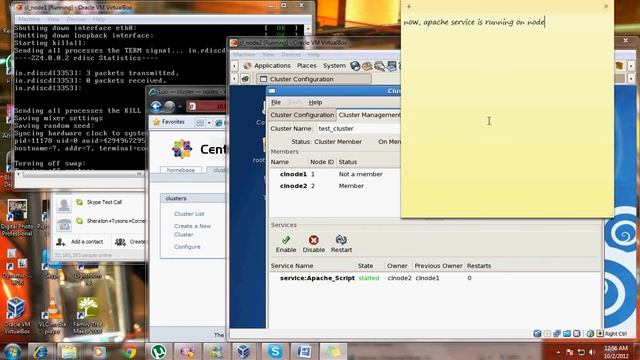Screen dimensions: 640x360
Task: Open the Places menu in GNOME panel
Action: pos(307,66)
